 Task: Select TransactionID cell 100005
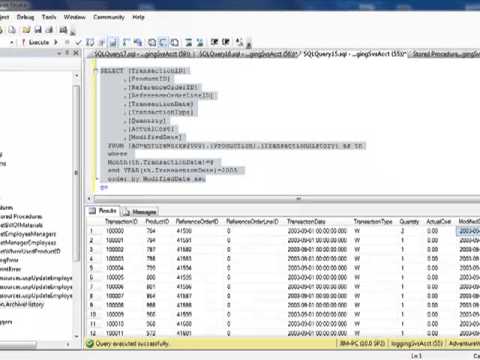point(115,277)
